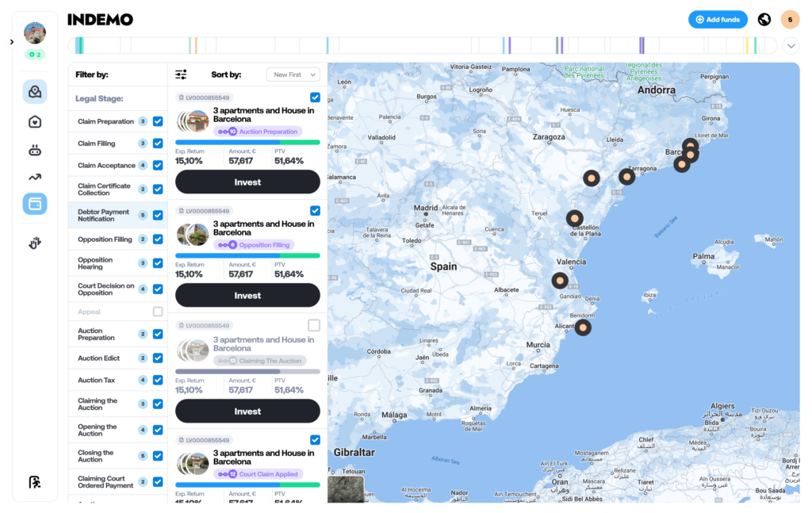Screen dimensions: 812x513
Task: Click the trending arrow statistics icon
Action: pyautogui.click(x=35, y=177)
